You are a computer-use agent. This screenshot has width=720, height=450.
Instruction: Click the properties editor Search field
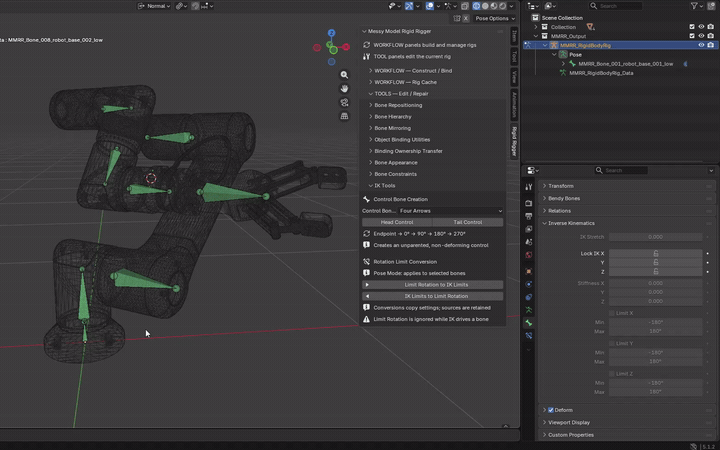[x=621, y=170]
